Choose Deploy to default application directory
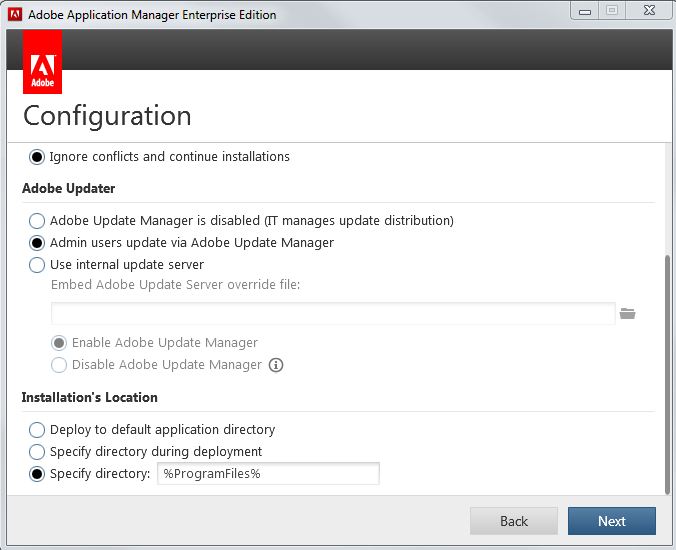Viewport: 676px width, 550px height. coord(37,430)
